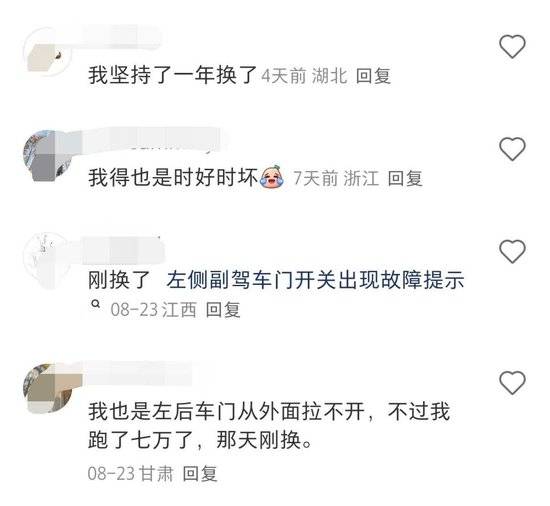550x506 pixels.
Task: Tap heart on the 江西 comment
Action: point(512,251)
